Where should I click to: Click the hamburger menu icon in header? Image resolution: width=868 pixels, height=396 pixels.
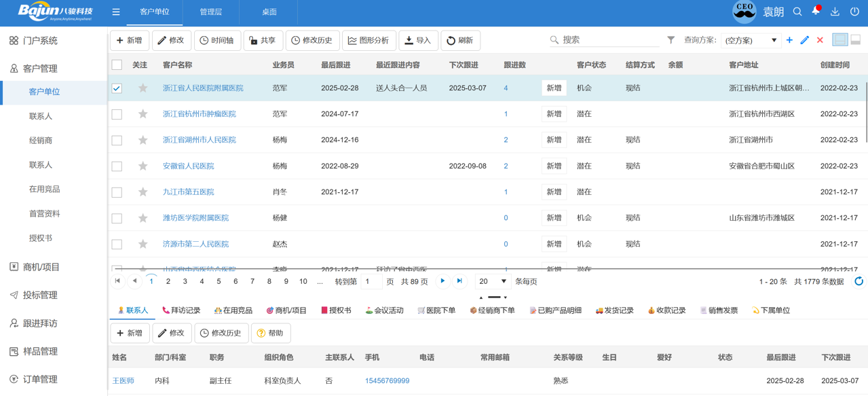pos(116,12)
